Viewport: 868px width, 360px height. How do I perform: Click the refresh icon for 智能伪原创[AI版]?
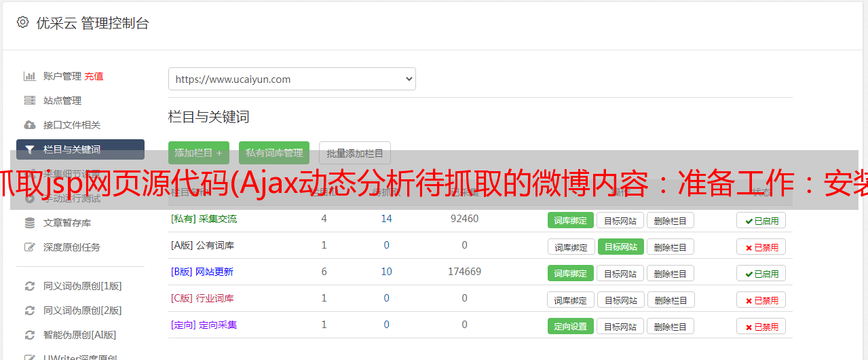pos(29,335)
